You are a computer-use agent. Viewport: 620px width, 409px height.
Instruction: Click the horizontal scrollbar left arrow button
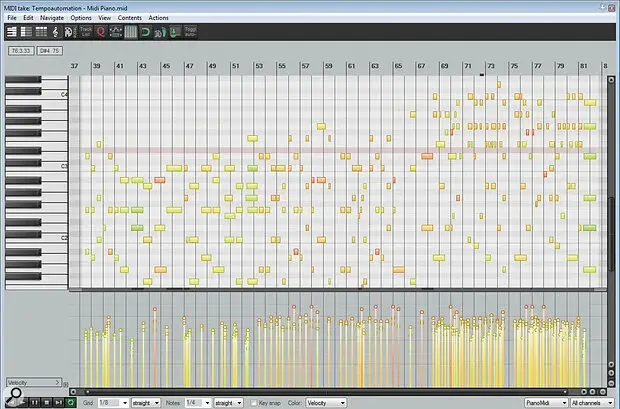73,392
